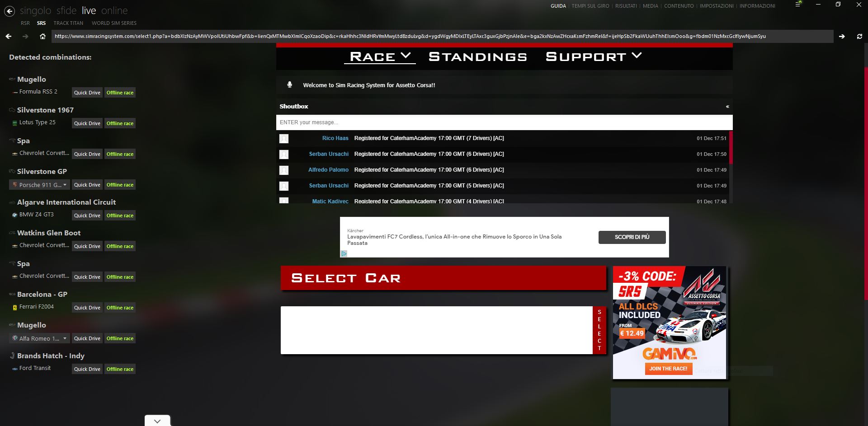
Task: Quick Drive BMW Z4 GT3 at Algarve
Action: (x=87, y=215)
